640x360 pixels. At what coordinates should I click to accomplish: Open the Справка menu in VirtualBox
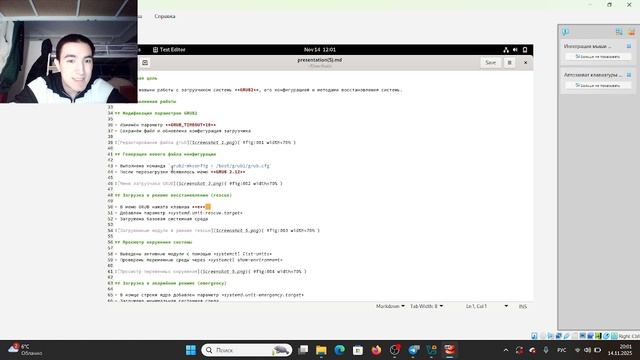[165, 16]
